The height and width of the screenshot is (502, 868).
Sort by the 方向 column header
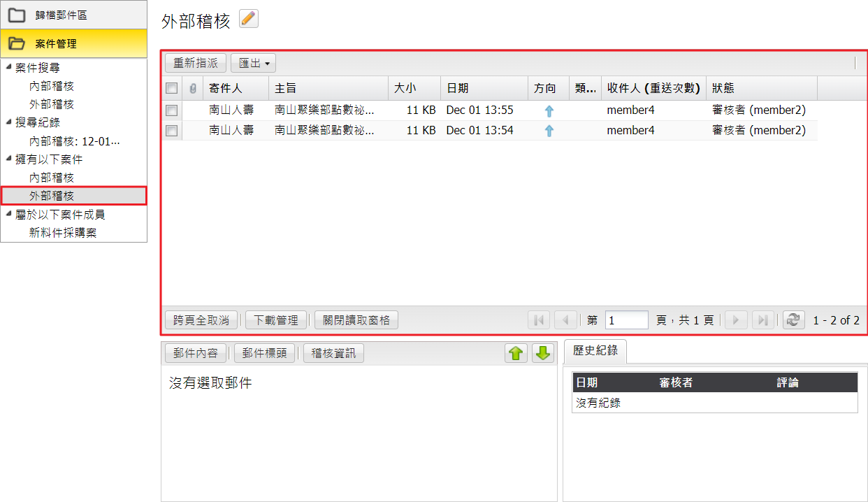tap(549, 89)
